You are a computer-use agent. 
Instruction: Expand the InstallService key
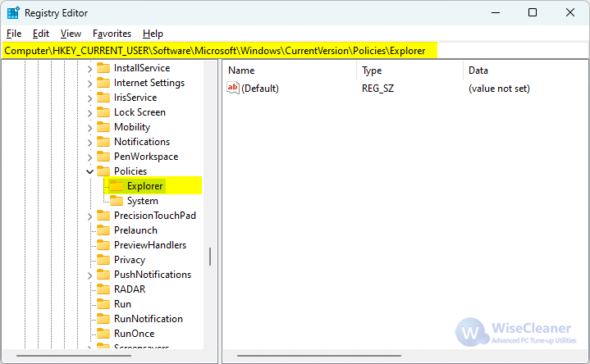coord(89,69)
